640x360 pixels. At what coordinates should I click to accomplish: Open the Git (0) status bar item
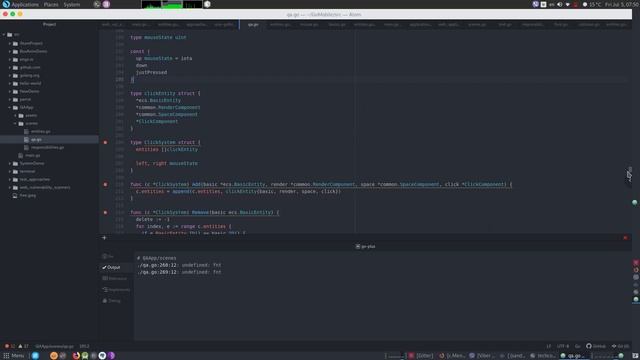(620, 346)
